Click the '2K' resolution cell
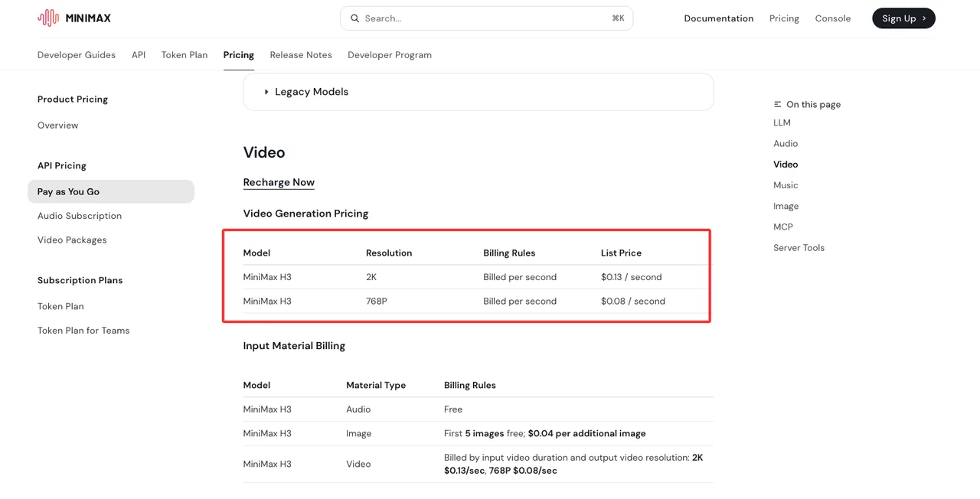 point(371,277)
